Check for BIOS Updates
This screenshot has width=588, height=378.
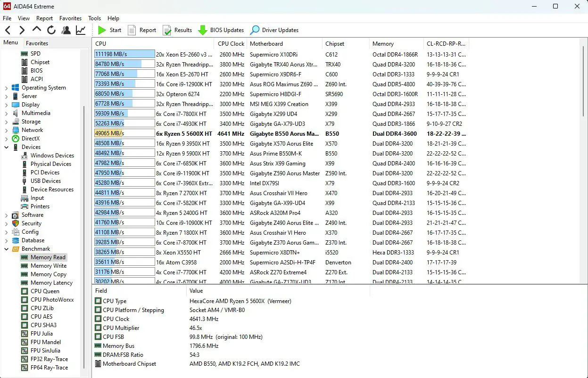[x=221, y=30]
